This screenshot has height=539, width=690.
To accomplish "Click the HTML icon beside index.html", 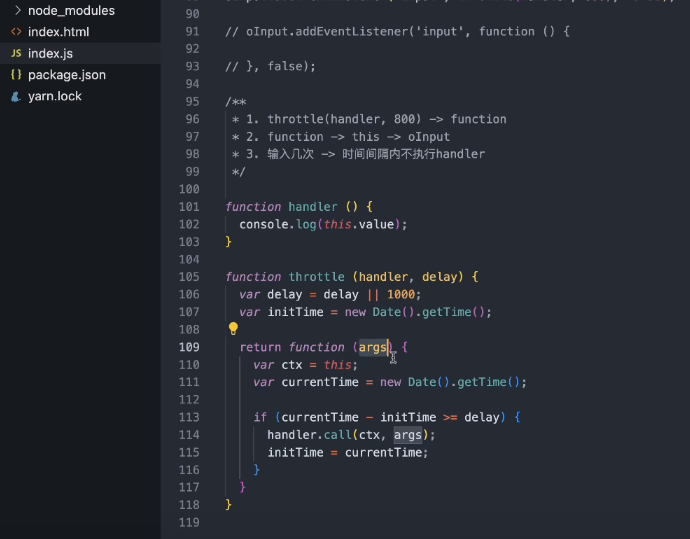I will tap(16, 32).
